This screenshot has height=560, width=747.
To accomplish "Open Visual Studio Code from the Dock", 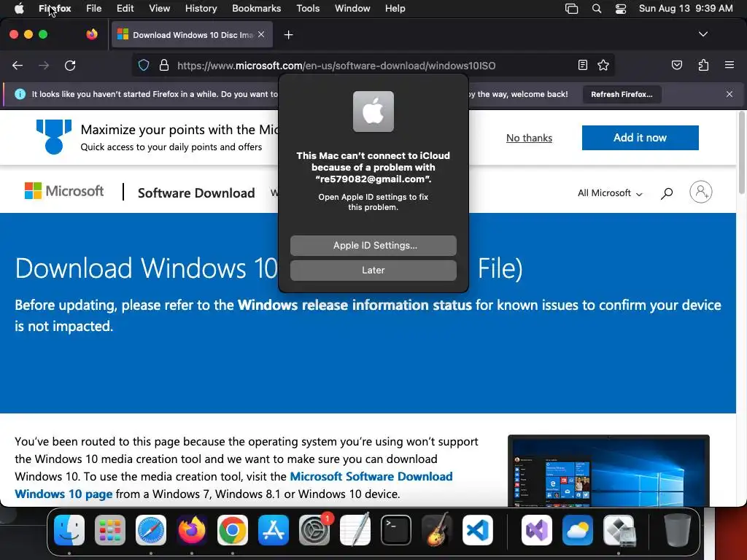I will click(477, 530).
